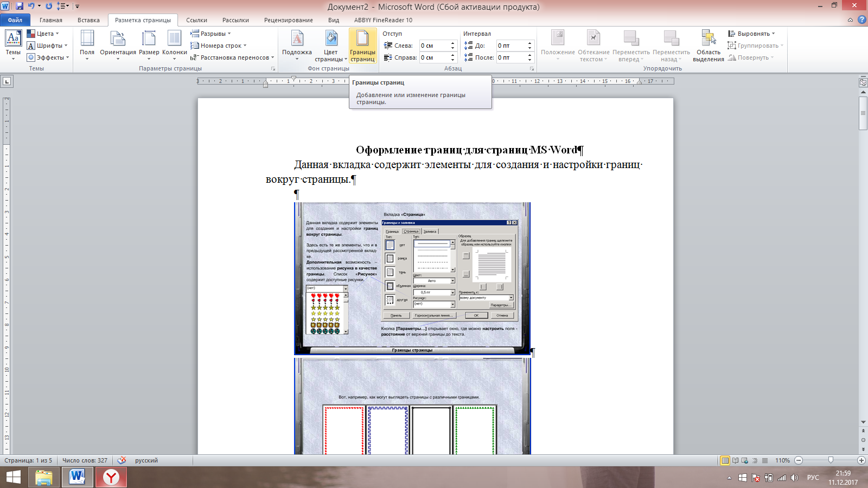Click Page Borders (Границы страниц) button
Image resolution: width=868 pixels, height=488 pixels.
click(x=362, y=46)
